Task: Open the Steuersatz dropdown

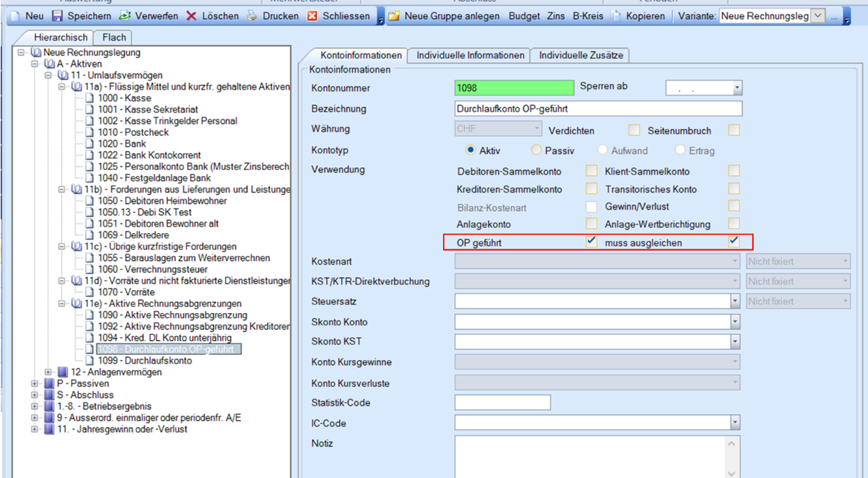Action: point(735,301)
